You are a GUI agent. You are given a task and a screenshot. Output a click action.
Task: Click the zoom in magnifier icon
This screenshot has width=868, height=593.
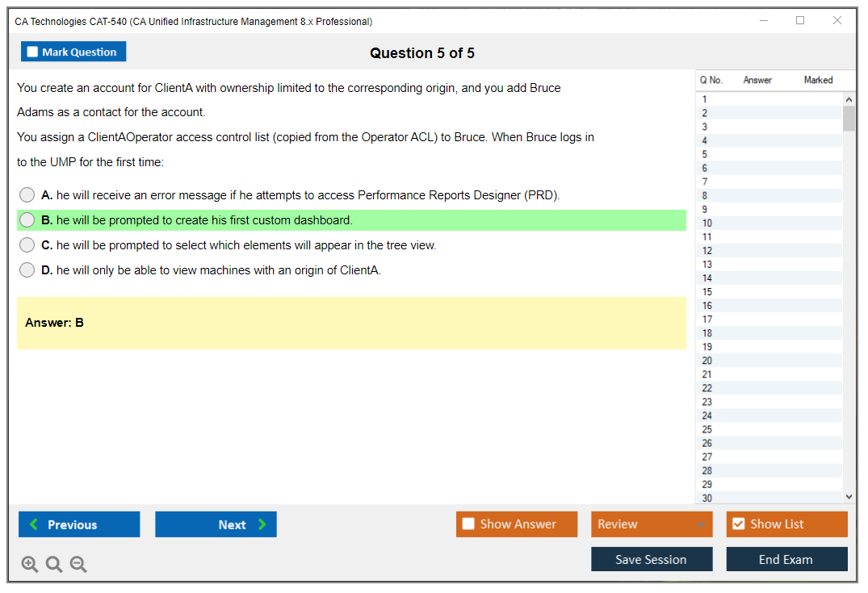tap(30, 565)
